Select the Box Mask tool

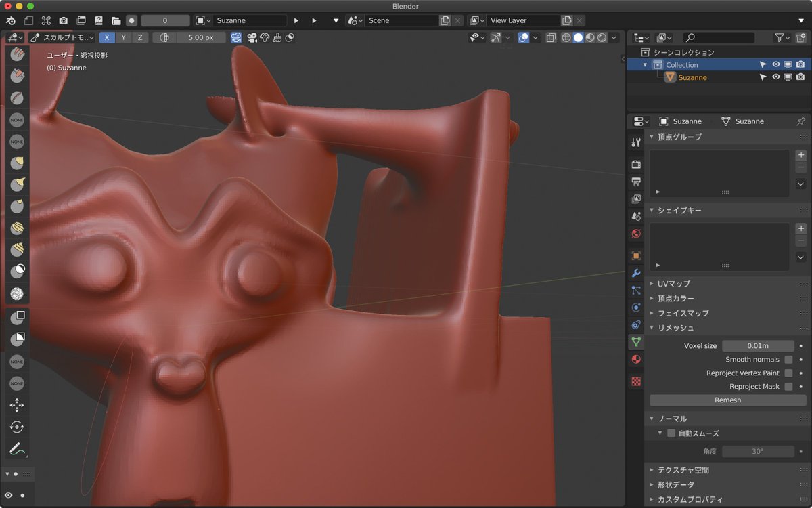click(x=17, y=316)
